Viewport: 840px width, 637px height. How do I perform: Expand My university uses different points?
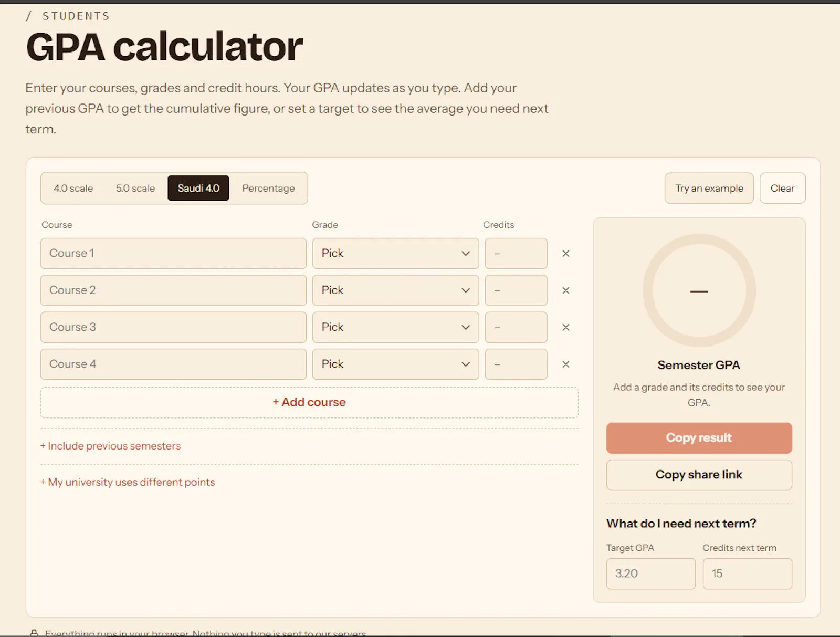(x=128, y=482)
